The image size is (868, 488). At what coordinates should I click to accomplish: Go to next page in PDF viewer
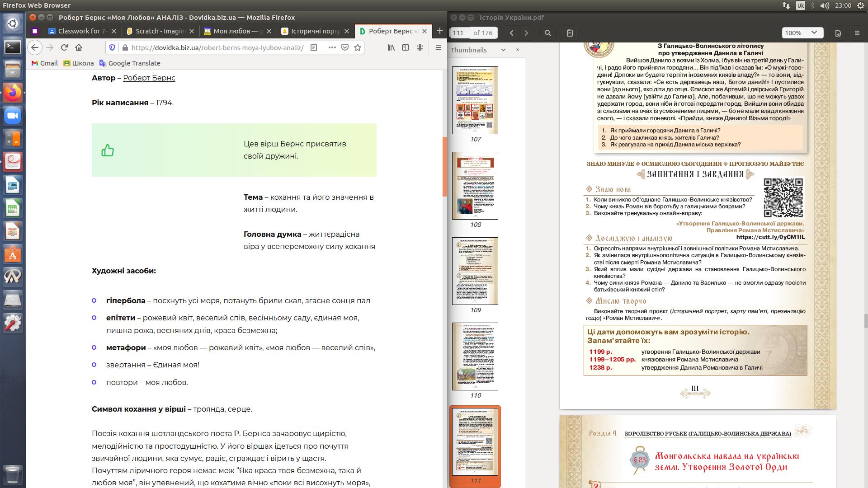526,33
